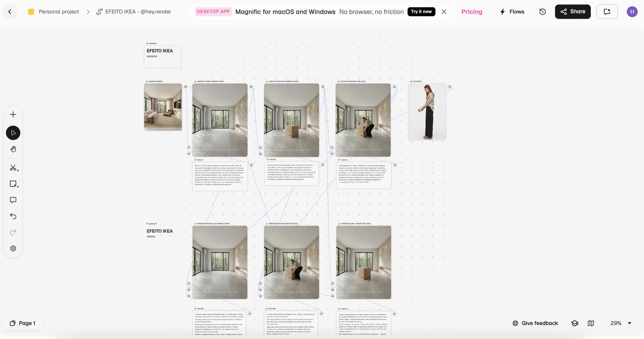The width and height of the screenshot is (644, 339).
Task: Click the image output port of AMBIENTE COMPLETAMENTE VAZIO
Action: (251, 87)
